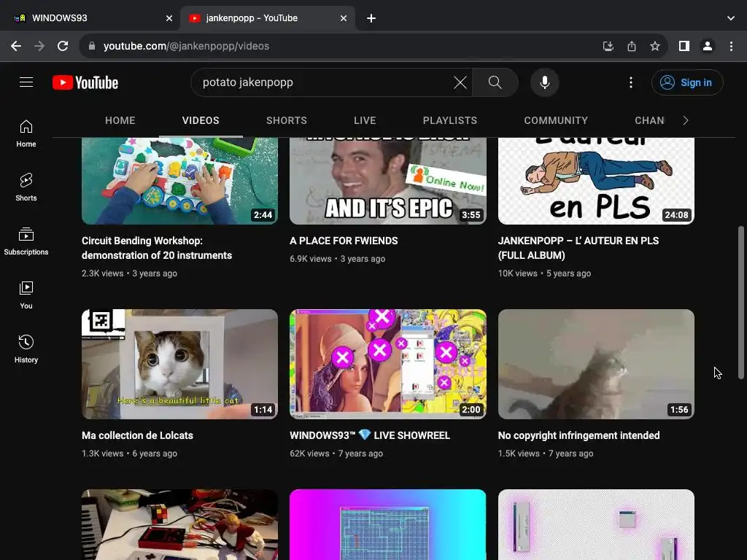This screenshot has height=560, width=747.
Task: Open Shorts in the sidebar
Action: 26,187
